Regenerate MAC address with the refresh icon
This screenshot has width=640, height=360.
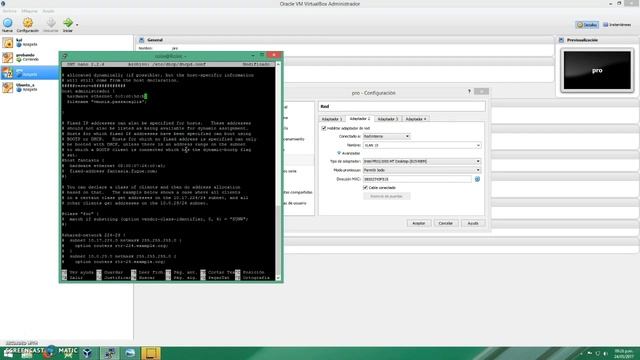click(x=477, y=179)
